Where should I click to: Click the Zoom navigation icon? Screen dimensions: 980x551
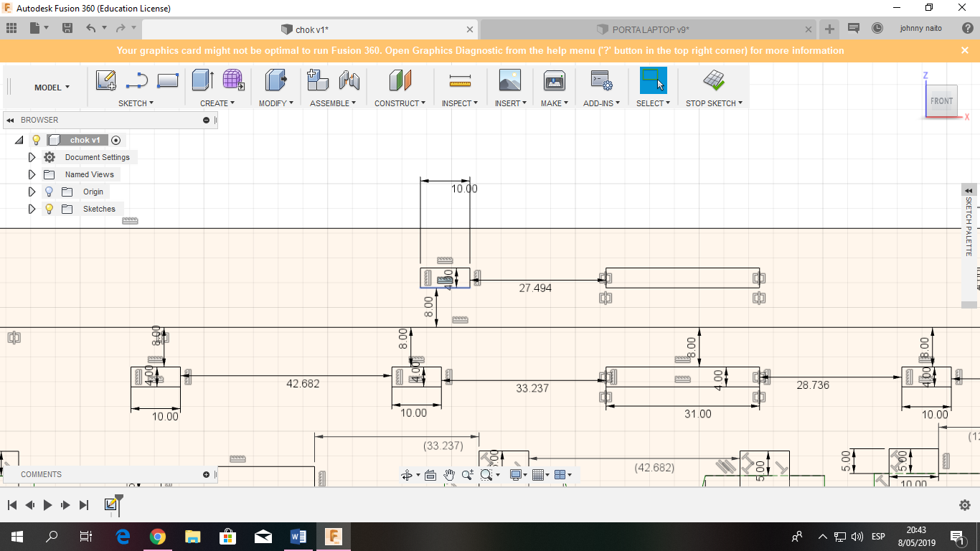click(468, 475)
